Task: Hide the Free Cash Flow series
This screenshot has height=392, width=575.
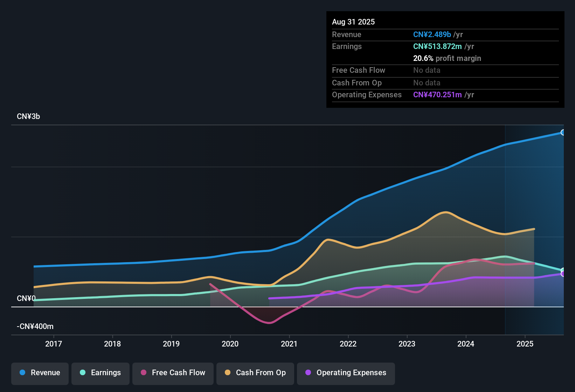Action: coord(173,373)
